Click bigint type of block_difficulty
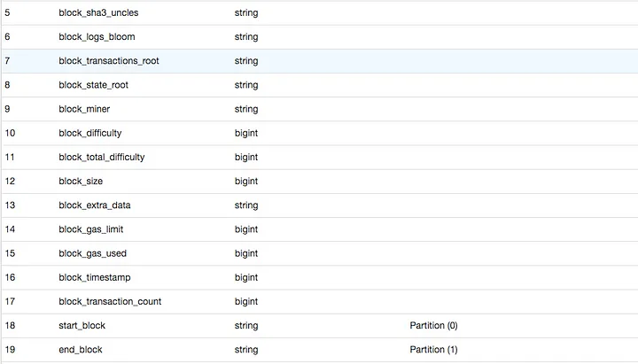The height and width of the screenshot is (364, 638). [246, 134]
